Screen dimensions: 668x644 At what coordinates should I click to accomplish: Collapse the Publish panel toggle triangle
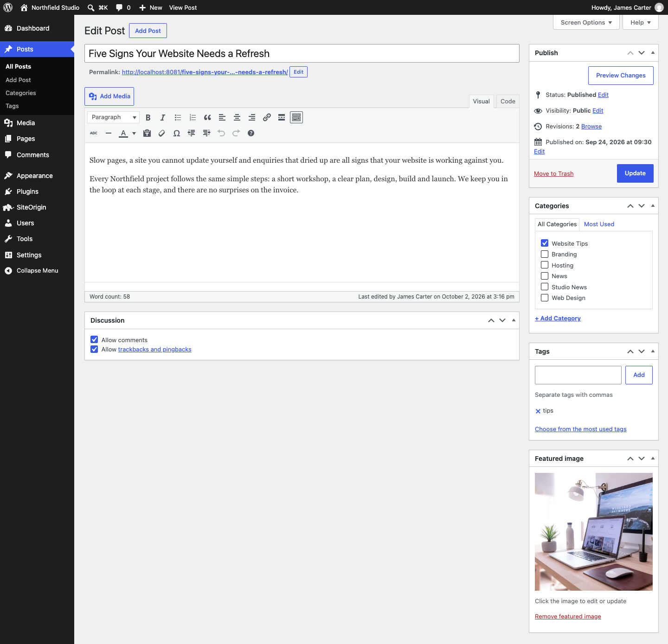click(x=653, y=53)
